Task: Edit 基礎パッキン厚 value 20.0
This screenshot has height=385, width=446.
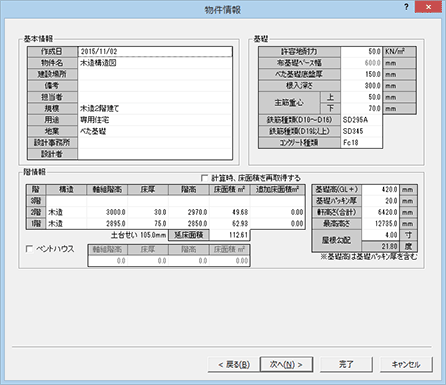Action: coord(380,201)
